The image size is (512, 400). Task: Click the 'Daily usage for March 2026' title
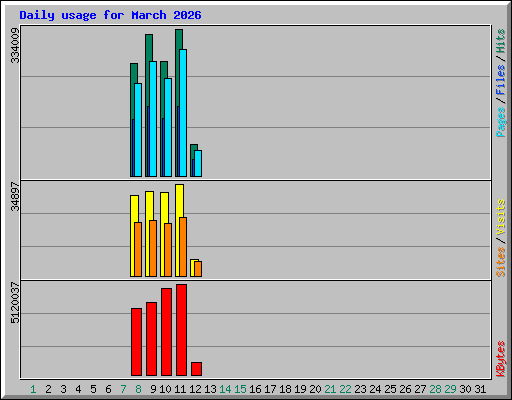point(110,15)
